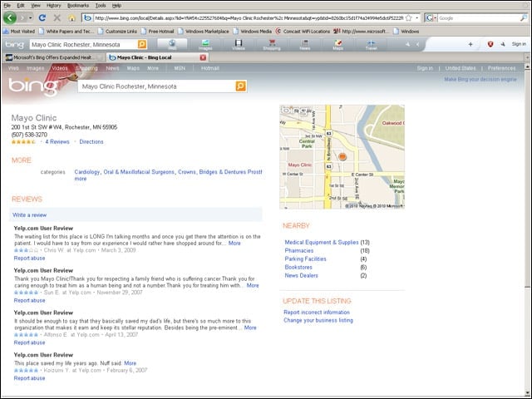The height and width of the screenshot is (399, 532).
Task: Click Write a review
Action: pos(30,215)
